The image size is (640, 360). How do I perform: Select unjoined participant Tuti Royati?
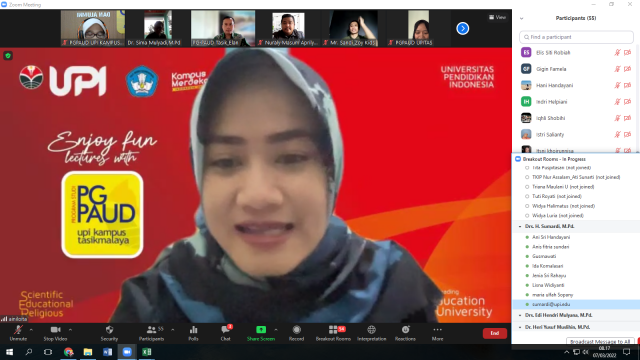click(557, 196)
